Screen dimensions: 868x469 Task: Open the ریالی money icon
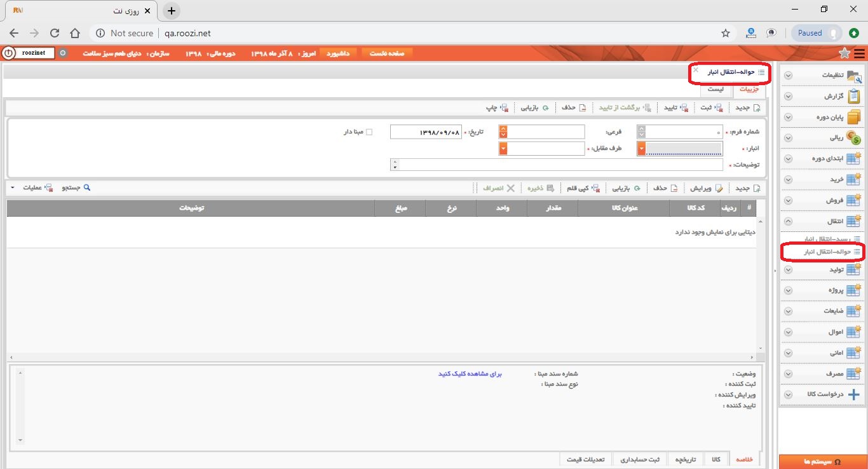click(x=853, y=138)
